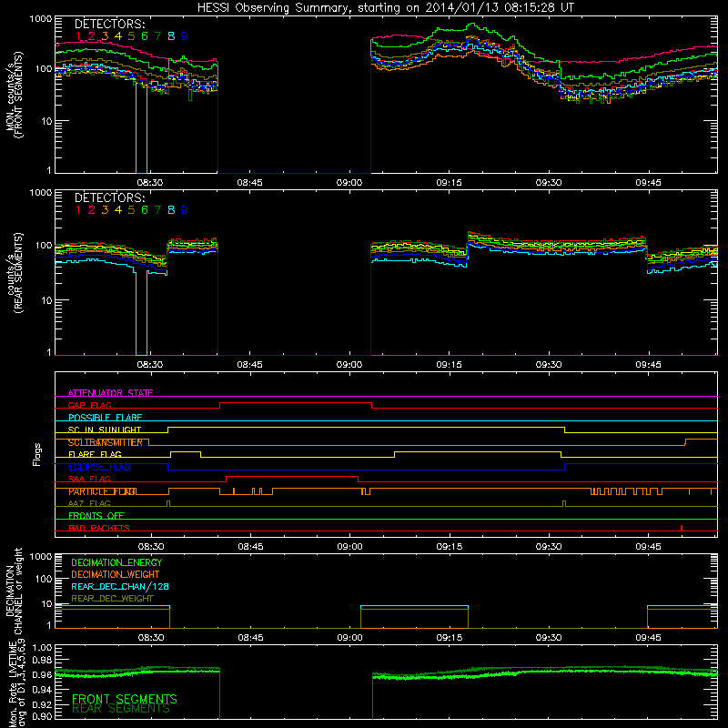Click the 0.94 tick on livetime axis
This screenshot has width=728, height=728.
[42, 690]
